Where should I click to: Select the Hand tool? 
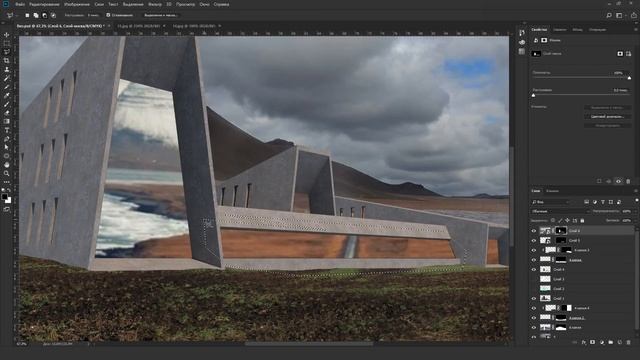(7, 164)
